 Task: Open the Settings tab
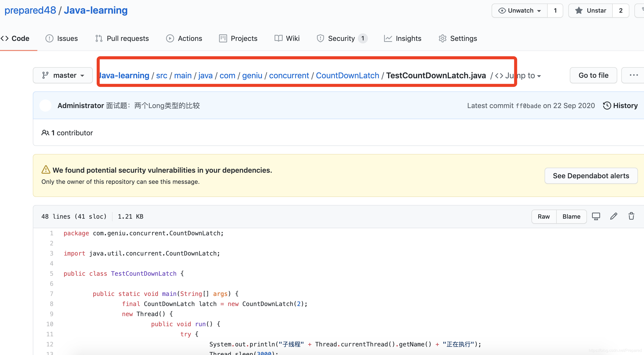click(x=458, y=38)
